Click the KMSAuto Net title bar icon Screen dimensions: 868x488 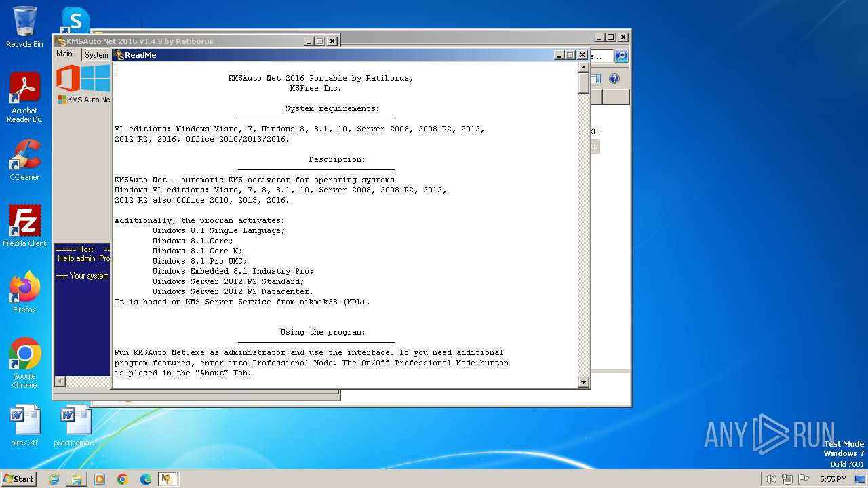61,41
